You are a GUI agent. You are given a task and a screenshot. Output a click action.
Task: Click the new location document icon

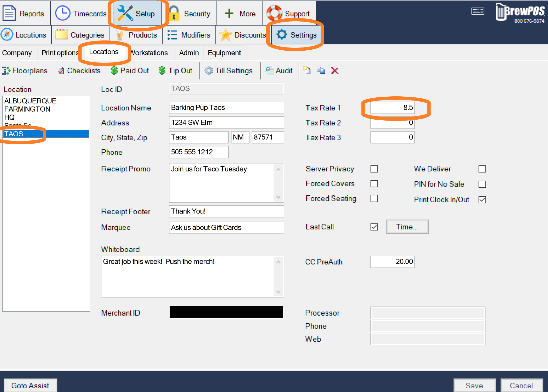tap(306, 70)
